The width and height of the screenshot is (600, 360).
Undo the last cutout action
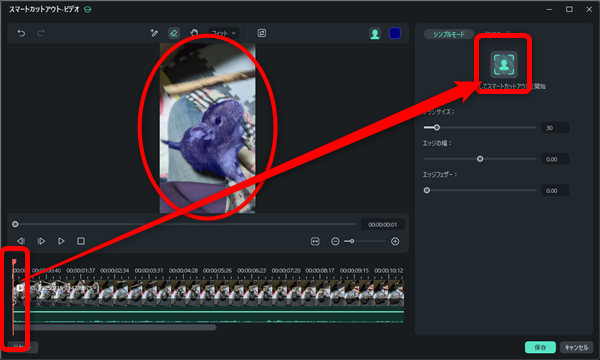click(21, 33)
